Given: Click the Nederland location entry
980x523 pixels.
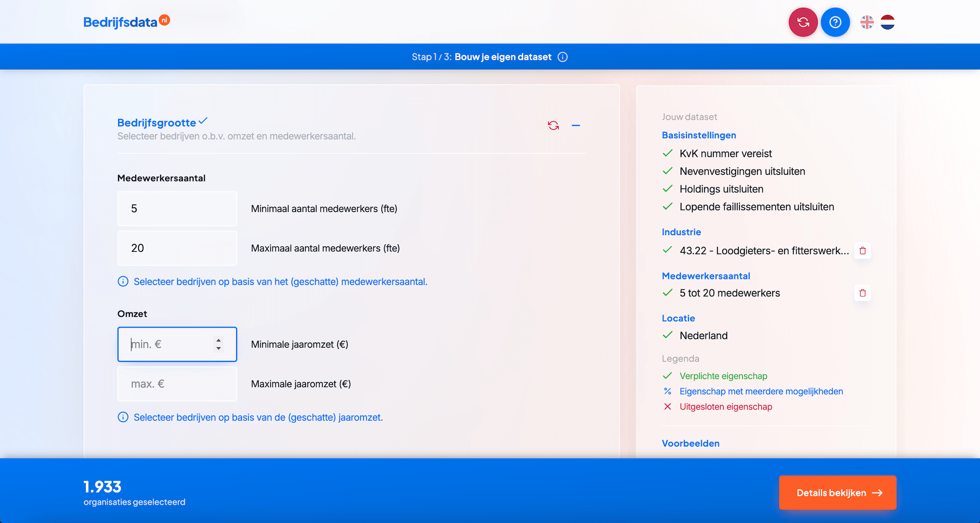Looking at the screenshot, I should click(x=703, y=335).
